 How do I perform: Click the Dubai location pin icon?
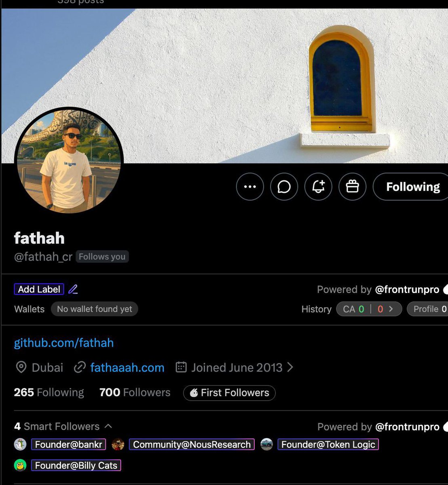[x=21, y=367]
